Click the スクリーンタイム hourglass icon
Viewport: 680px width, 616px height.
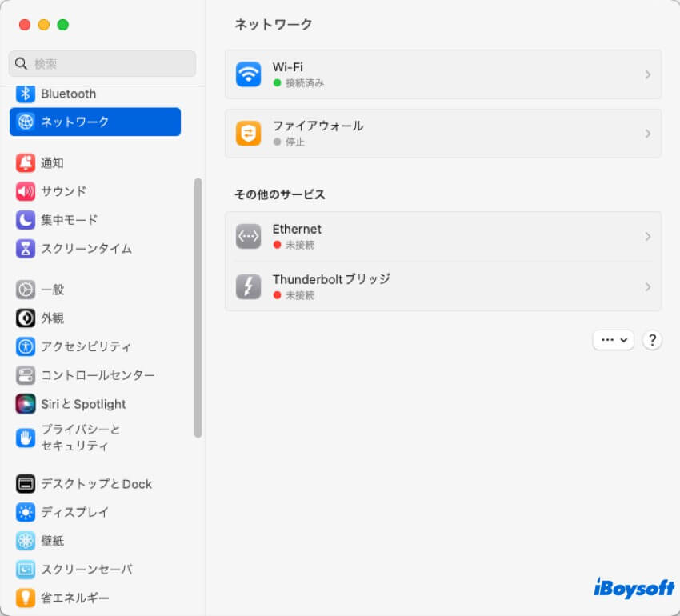tap(26, 248)
